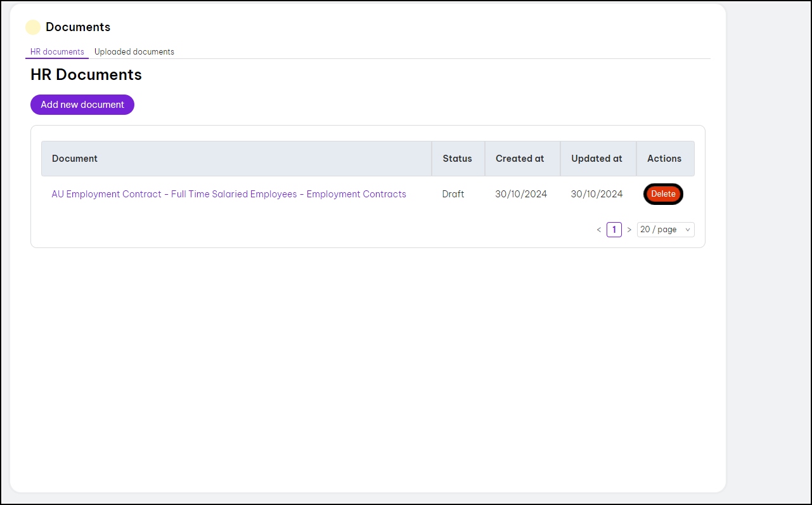Click the Updated at date 30/10/2024
Viewport: 812px width, 505px height.
pyautogui.click(x=596, y=194)
